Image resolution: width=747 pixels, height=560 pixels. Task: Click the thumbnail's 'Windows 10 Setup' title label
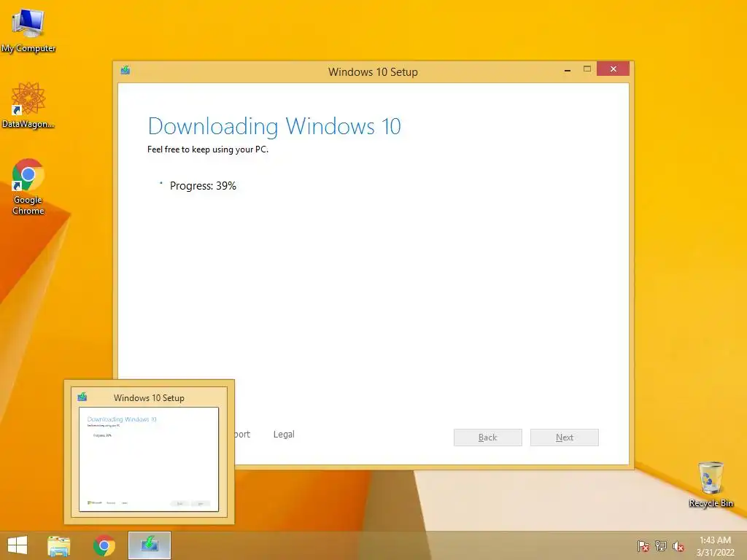tap(149, 398)
